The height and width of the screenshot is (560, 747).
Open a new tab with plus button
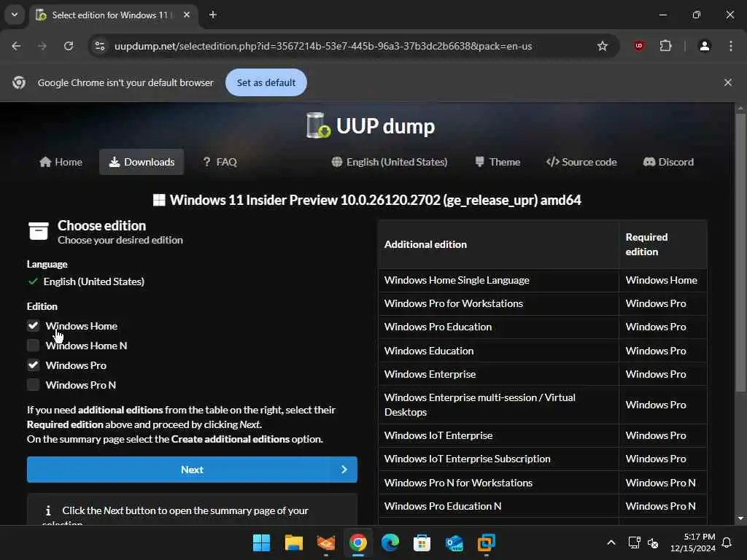(x=213, y=15)
